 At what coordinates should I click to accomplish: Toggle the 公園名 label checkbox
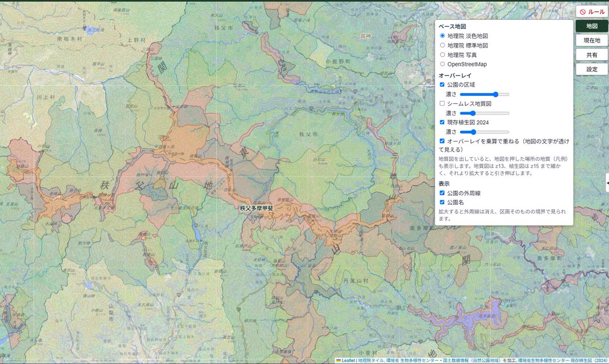443,202
